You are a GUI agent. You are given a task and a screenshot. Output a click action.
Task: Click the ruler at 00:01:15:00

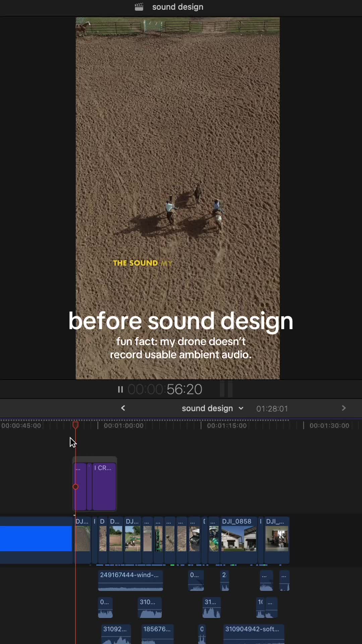[227, 426]
